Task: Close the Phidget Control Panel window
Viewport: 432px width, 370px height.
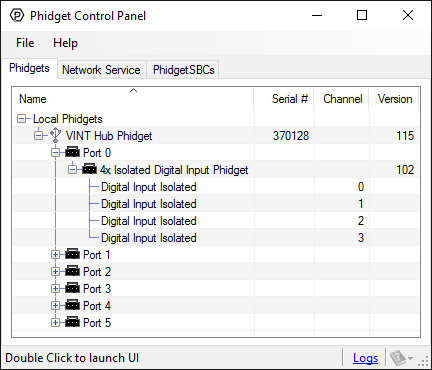Action: [x=408, y=15]
